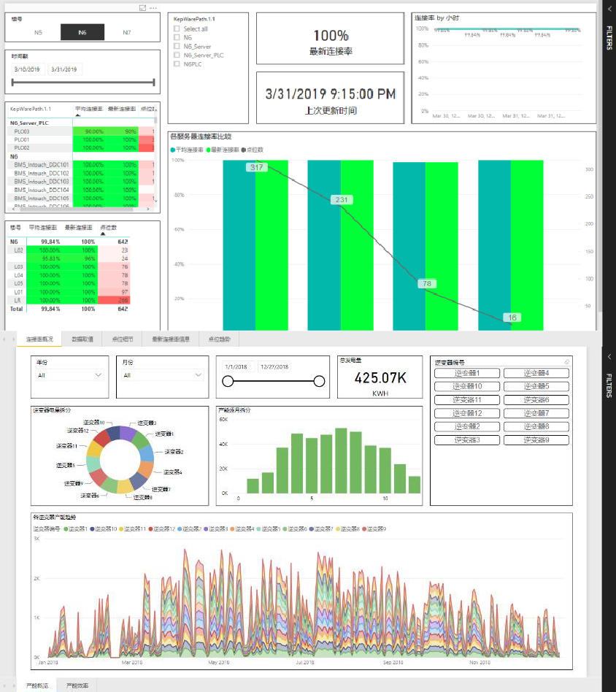
Task: Click the 425.07K KWH card
Action: click(x=380, y=377)
